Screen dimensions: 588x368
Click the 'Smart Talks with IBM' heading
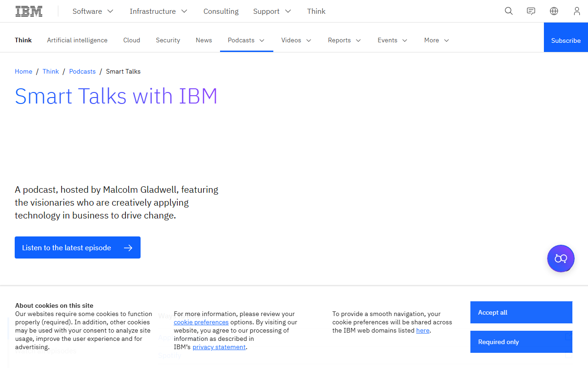(116, 96)
